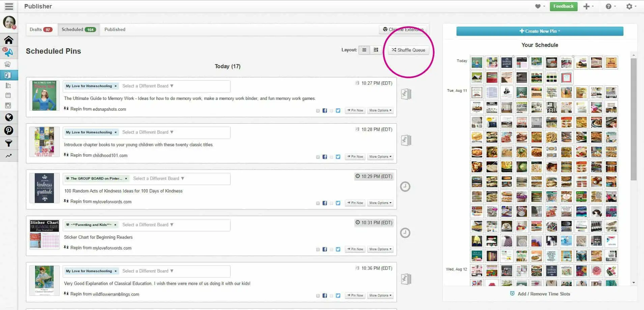Tick Twitter checkbox on Memory Work pin
644x310 pixels.
pos(331,111)
